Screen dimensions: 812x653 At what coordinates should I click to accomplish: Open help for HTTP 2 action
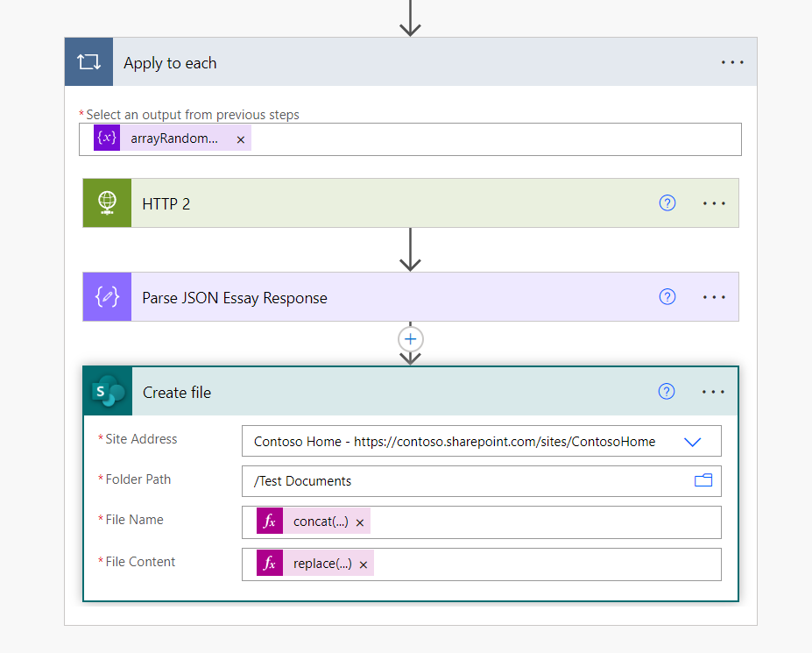pos(667,203)
